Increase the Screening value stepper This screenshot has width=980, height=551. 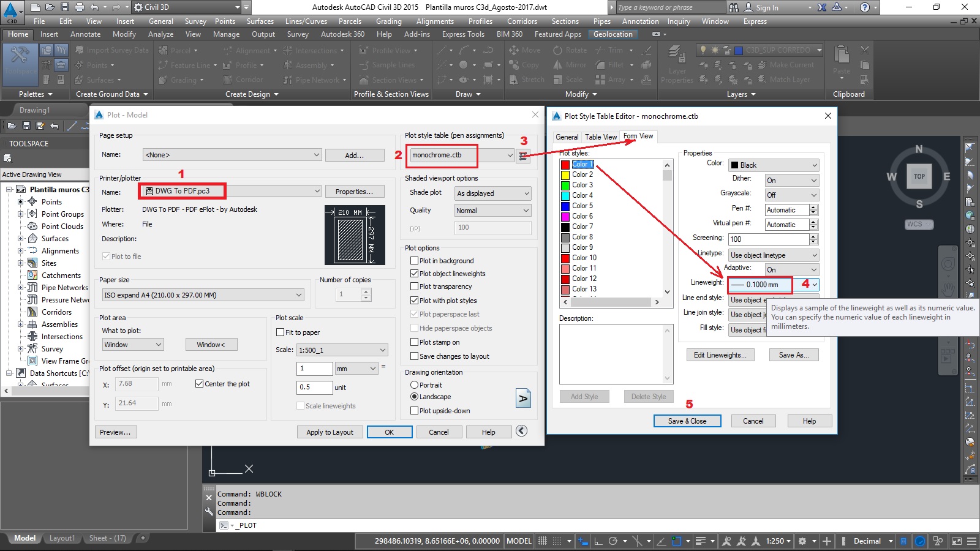813,237
